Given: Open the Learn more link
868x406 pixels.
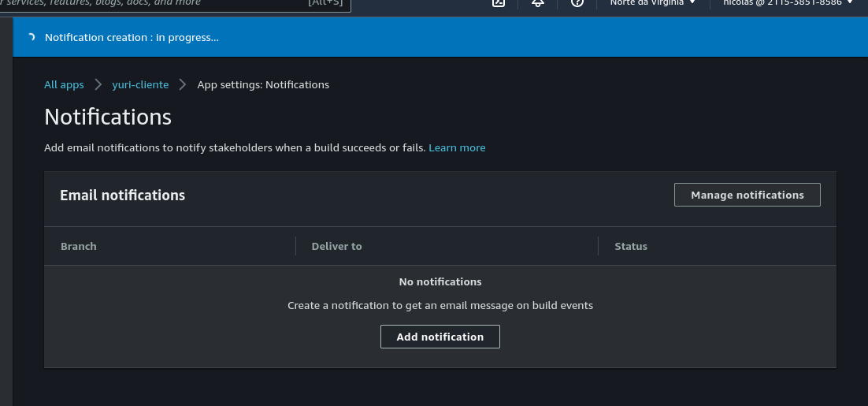Looking at the screenshot, I should click(457, 148).
